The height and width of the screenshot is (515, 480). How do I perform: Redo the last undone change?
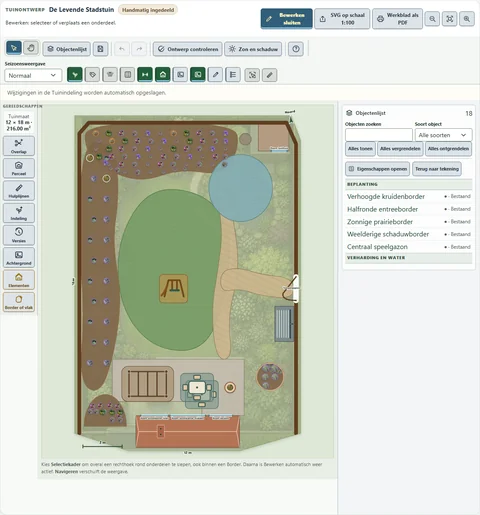click(139, 49)
